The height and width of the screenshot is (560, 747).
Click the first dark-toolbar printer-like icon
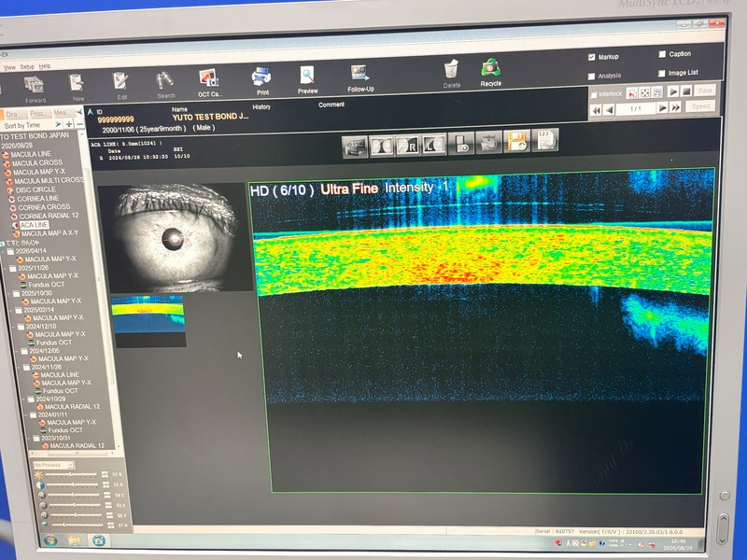tap(355, 147)
